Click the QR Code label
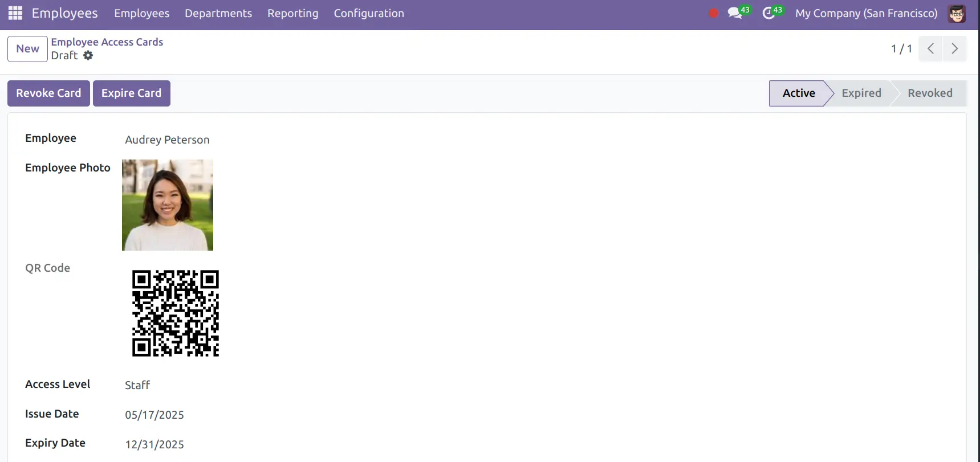The height and width of the screenshot is (462, 980). (48, 268)
